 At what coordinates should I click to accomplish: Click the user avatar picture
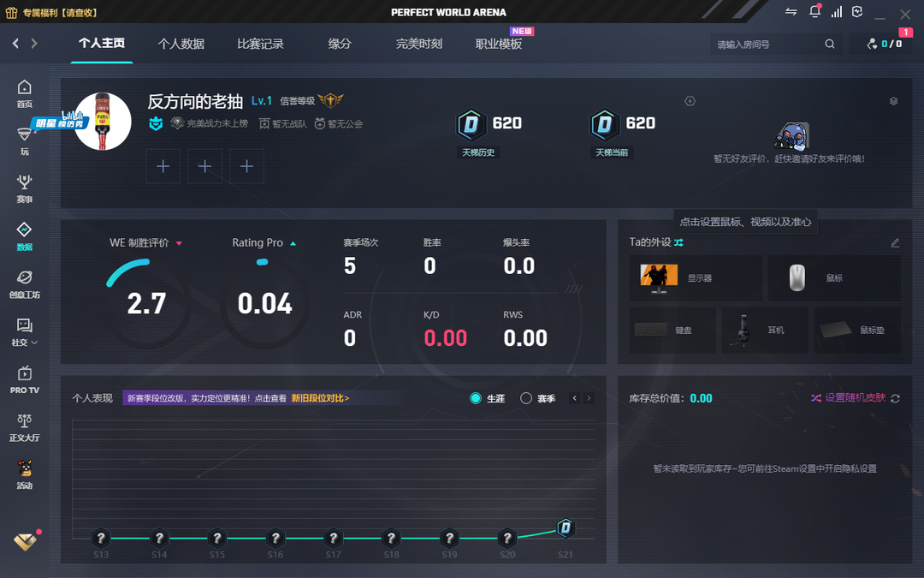pyautogui.click(x=103, y=122)
